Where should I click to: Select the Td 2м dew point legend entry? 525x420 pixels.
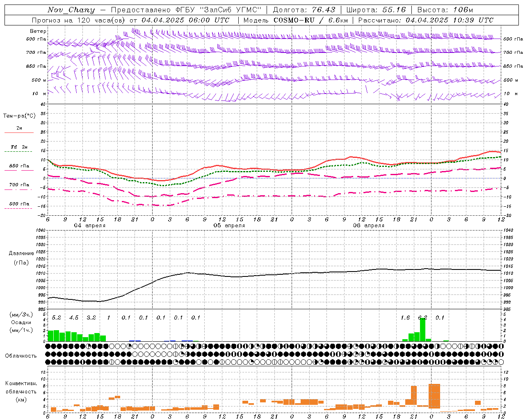(x=19, y=147)
